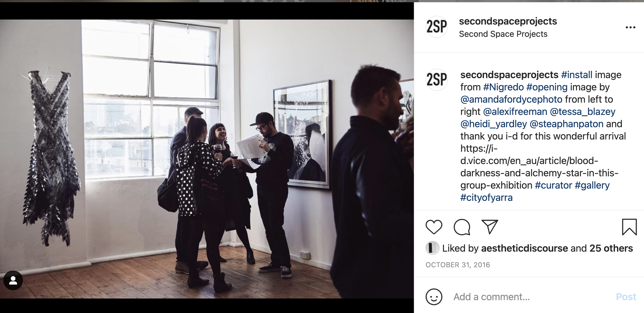Open secondspaceprojects username in header

point(508,21)
